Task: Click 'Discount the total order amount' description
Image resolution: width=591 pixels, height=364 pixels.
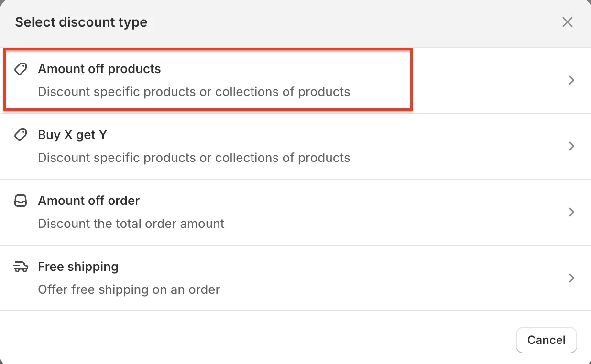Action: pos(131,224)
